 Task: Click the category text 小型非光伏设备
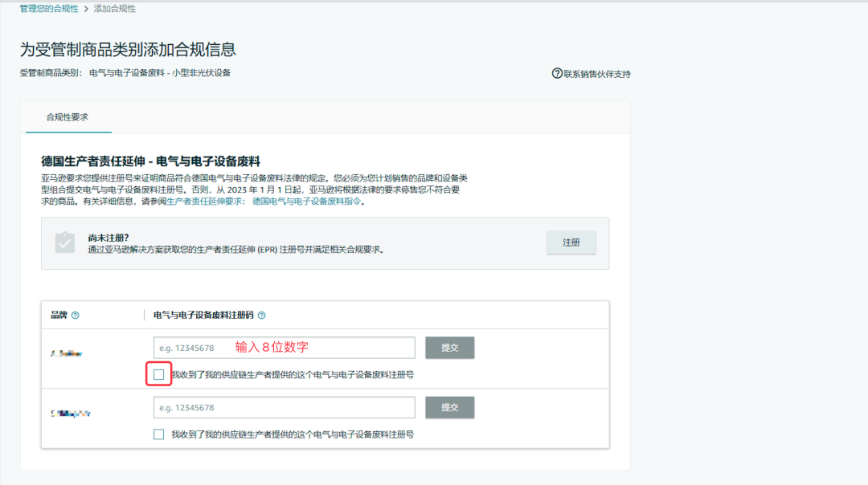point(201,73)
